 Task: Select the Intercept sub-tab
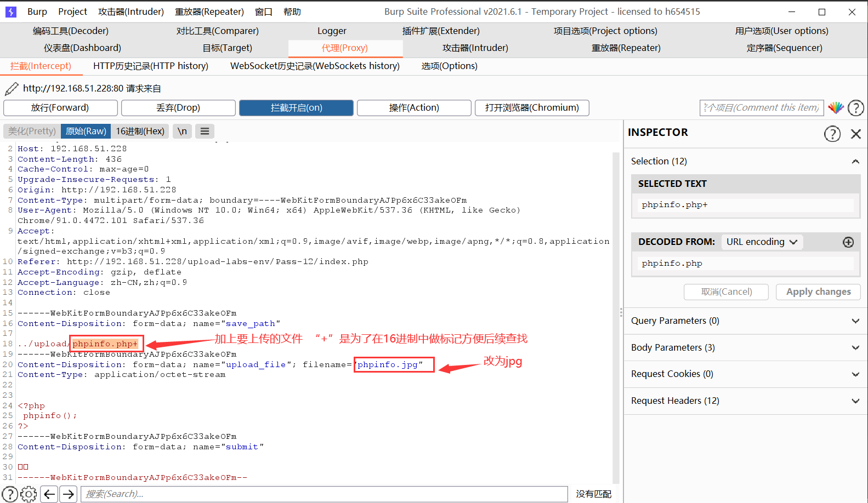[x=41, y=66]
